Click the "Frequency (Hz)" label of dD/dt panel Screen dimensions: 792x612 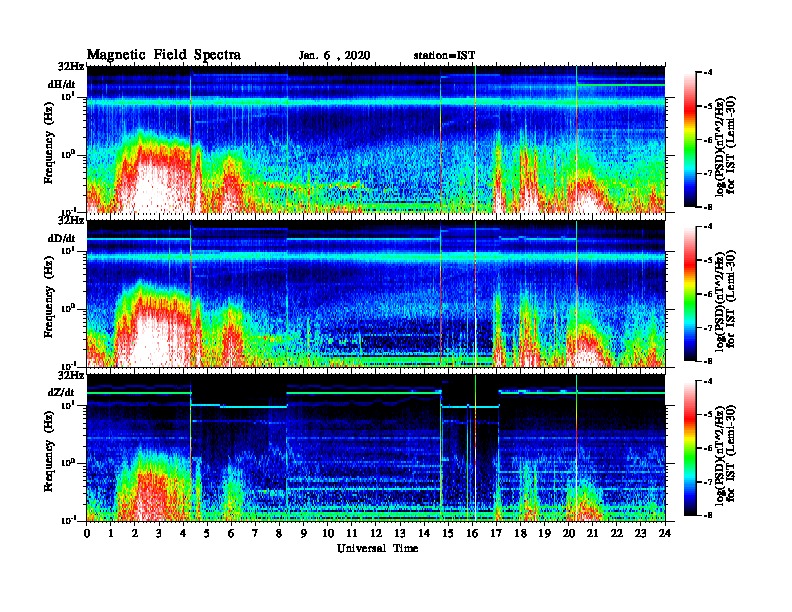point(48,297)
